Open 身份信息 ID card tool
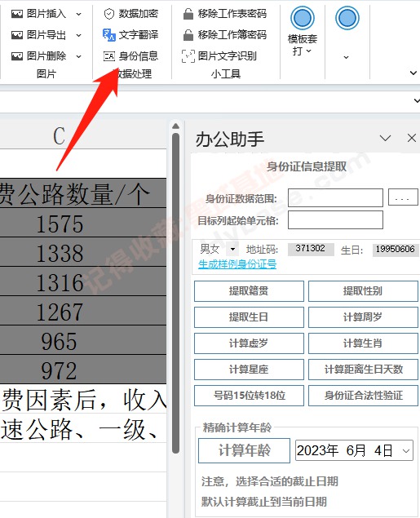 pos(131,56)
